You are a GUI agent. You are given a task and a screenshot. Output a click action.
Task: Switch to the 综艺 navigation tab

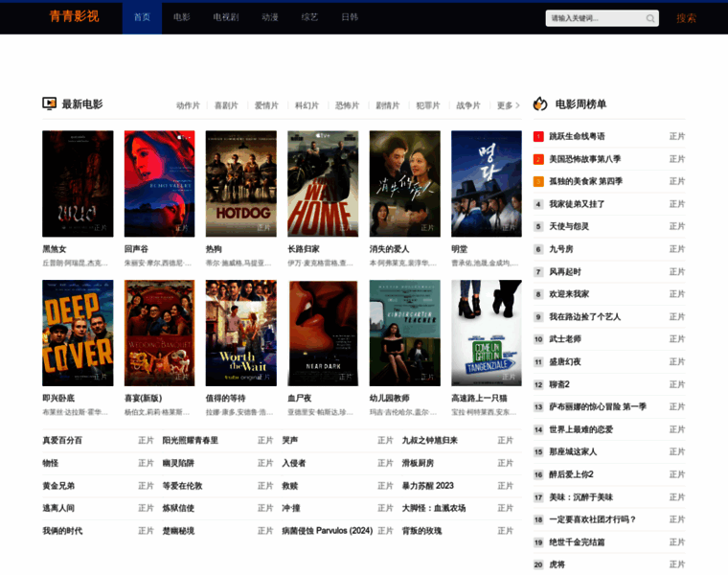[x=309, y=17]
